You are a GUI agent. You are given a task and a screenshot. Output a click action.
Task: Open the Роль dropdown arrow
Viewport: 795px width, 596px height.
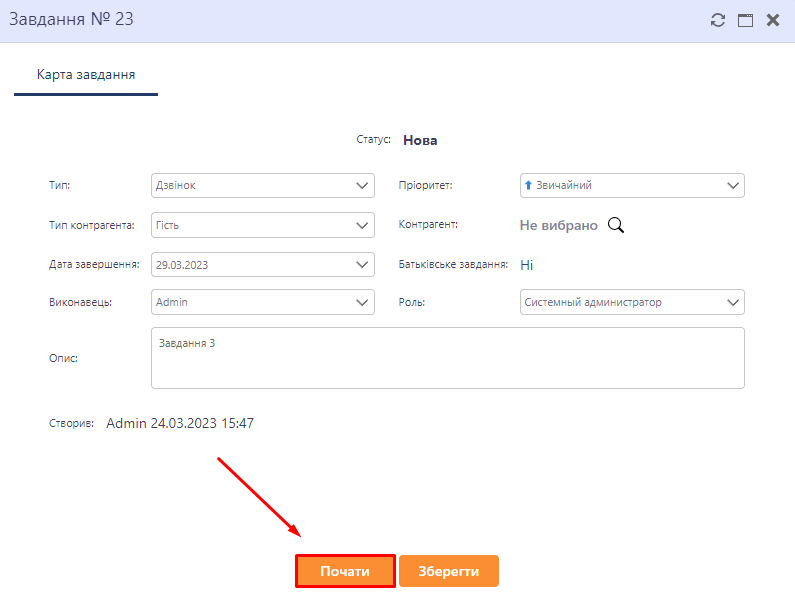coord(733,302)
